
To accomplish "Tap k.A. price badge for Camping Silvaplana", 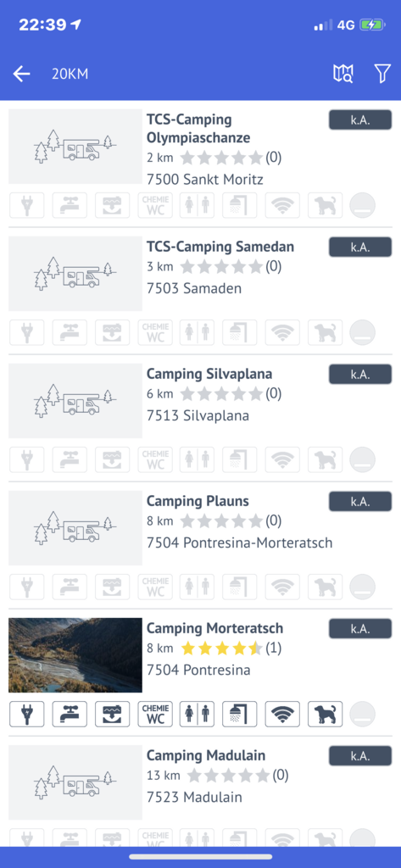I will [360, 374].
